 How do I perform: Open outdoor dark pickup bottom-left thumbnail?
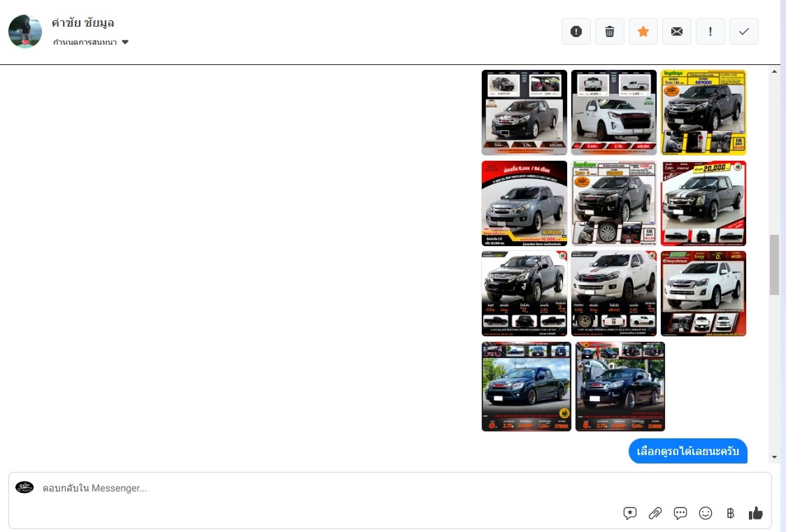[527, 386]
